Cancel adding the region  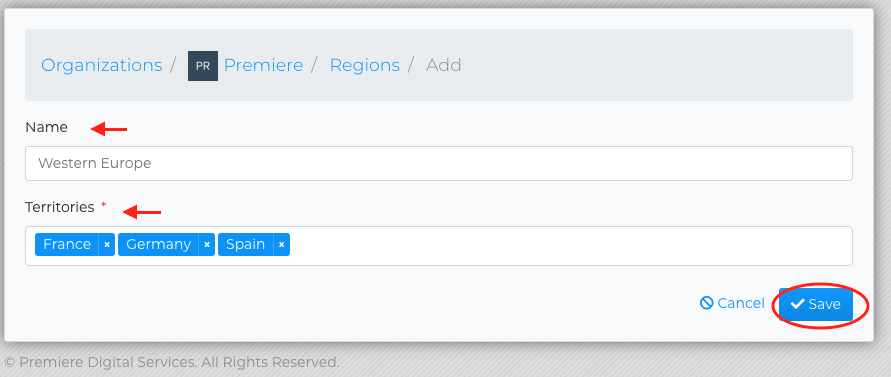[732, 303]
